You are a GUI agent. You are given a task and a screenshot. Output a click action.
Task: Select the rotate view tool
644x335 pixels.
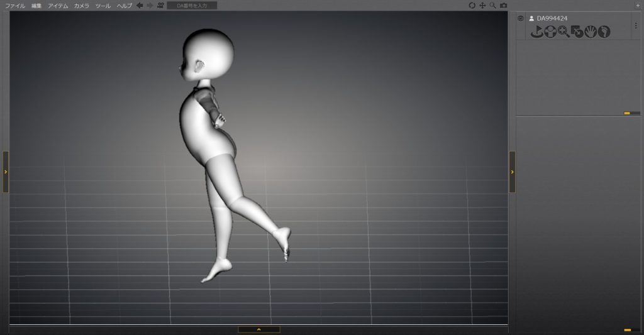click(472, 6)
